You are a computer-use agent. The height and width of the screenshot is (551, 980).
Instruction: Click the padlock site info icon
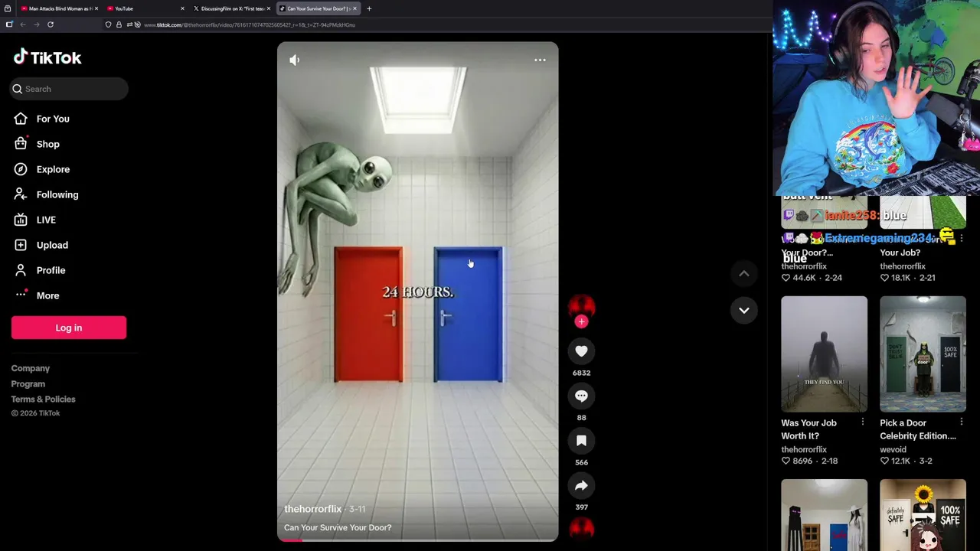(119, 24)
